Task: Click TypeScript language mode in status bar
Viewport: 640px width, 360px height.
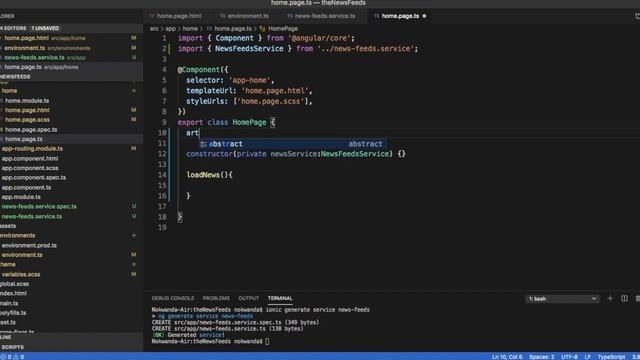Action: (x=611, y=357)
